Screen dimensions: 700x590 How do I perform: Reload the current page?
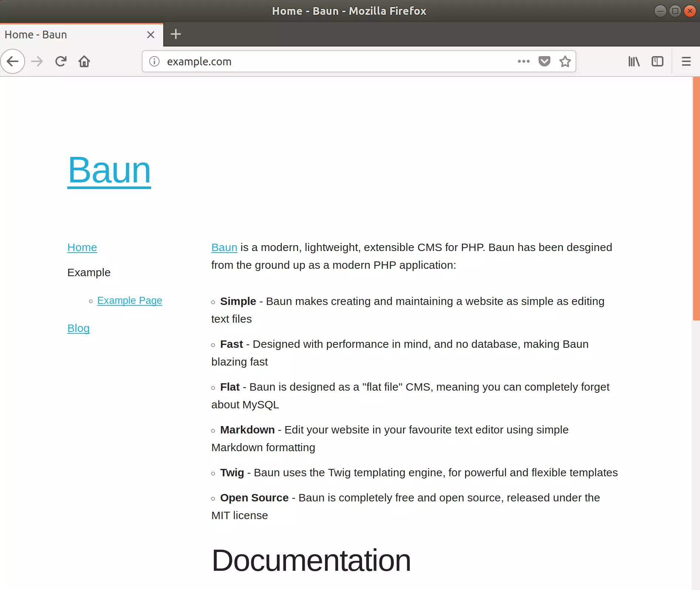point(61,61)
